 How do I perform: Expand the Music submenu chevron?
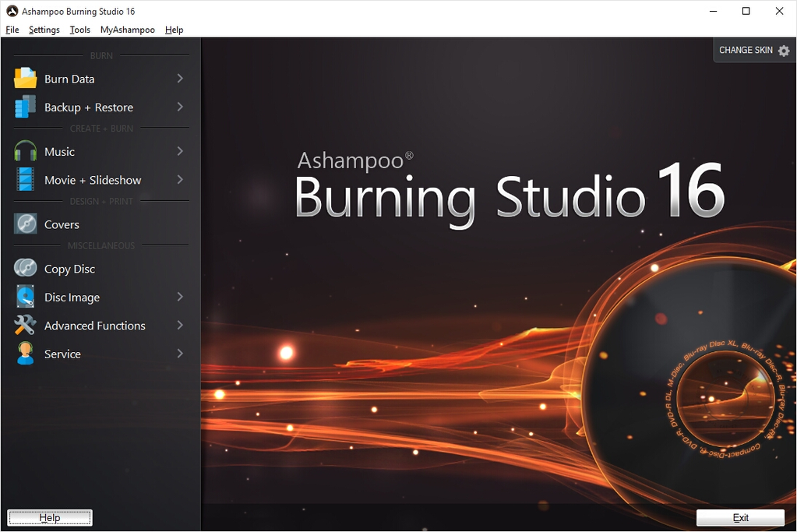(x=180, y=151)
